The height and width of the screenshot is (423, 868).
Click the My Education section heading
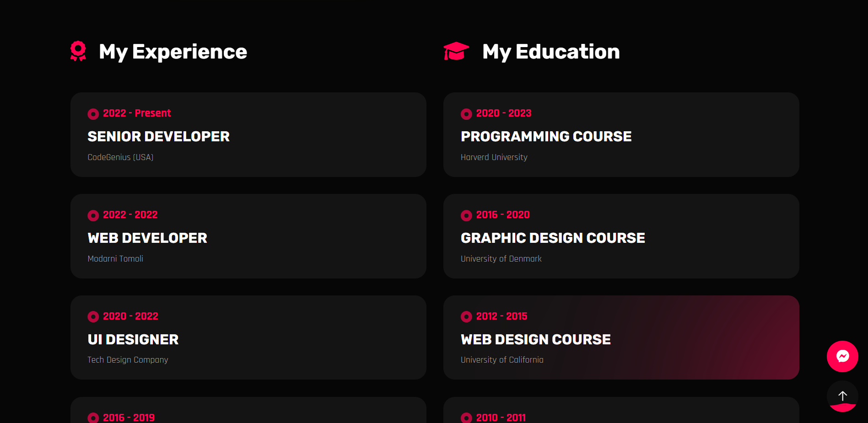pos(551,52)
